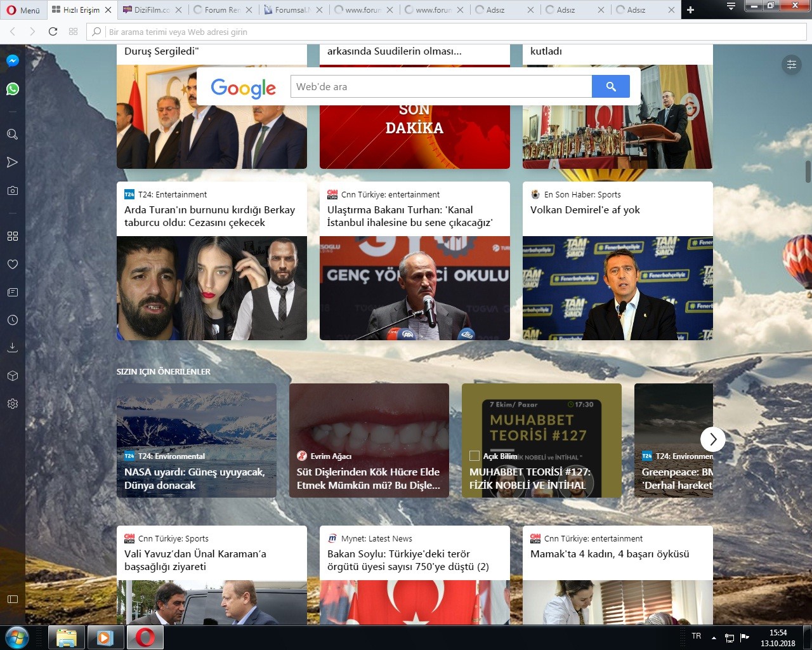Click the Google Web'de ara search field

coord(442,86)
